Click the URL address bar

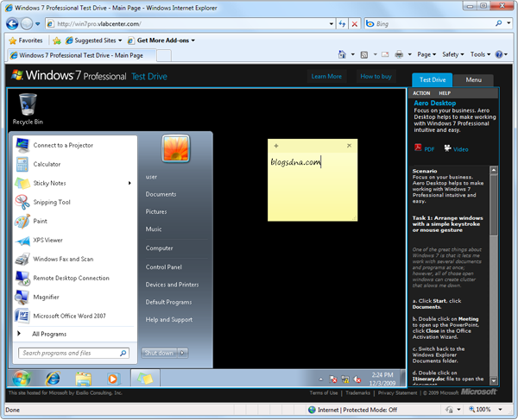pos(187,24)
